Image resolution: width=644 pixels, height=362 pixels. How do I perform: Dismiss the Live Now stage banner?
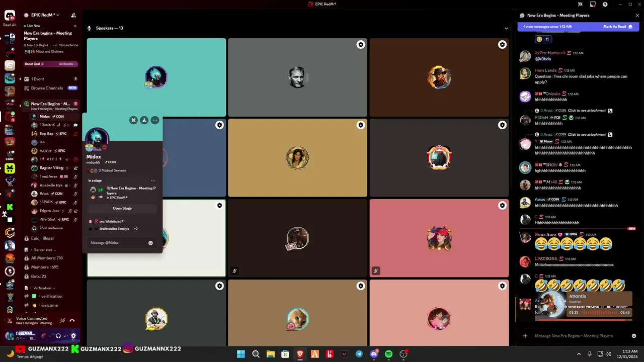[75, 26]
